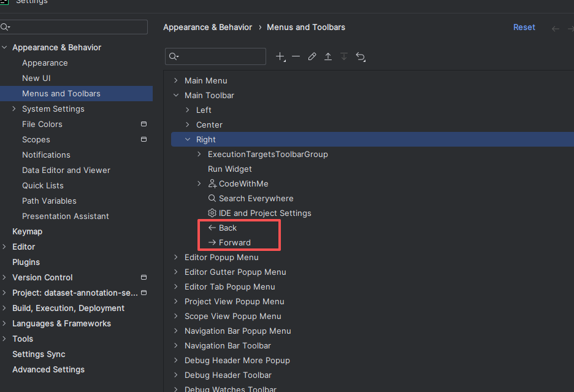Click the IDE and Project Settings gear icon
This screenshot has height=392, width=574.
(x=212, y=213)
